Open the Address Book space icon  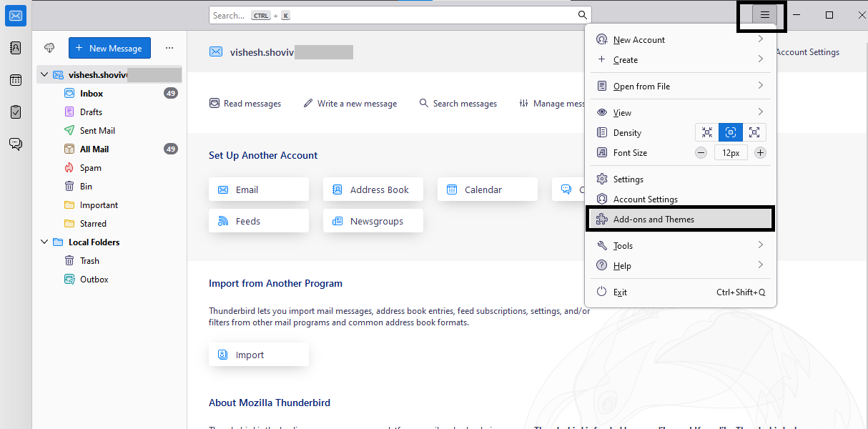coord(16,48)
